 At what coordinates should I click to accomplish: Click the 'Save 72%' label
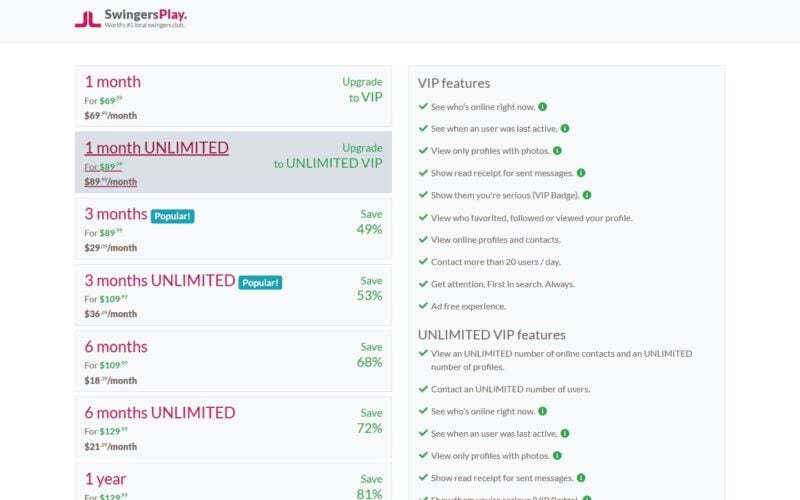coord(369,420)
